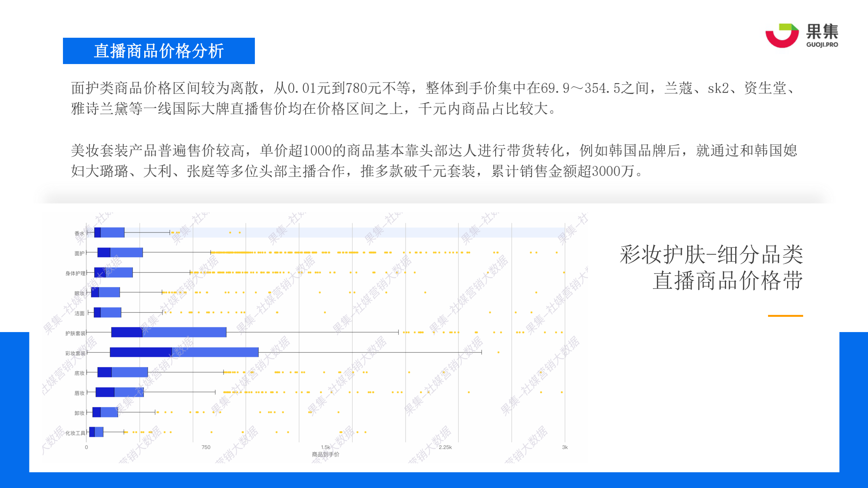Click the 唇妆 box plot bar
The width and height of the screenshot is (868, 488).
click(119, 392)
